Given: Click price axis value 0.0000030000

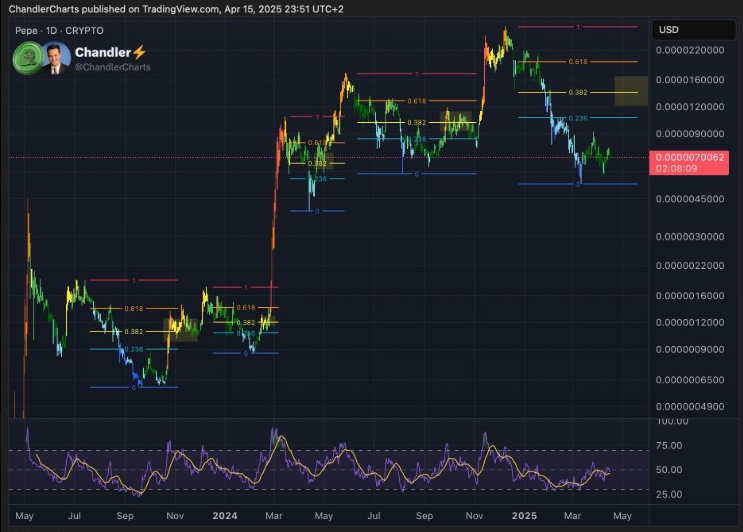Looking at the screenshot, I should (x=690, y=236).
